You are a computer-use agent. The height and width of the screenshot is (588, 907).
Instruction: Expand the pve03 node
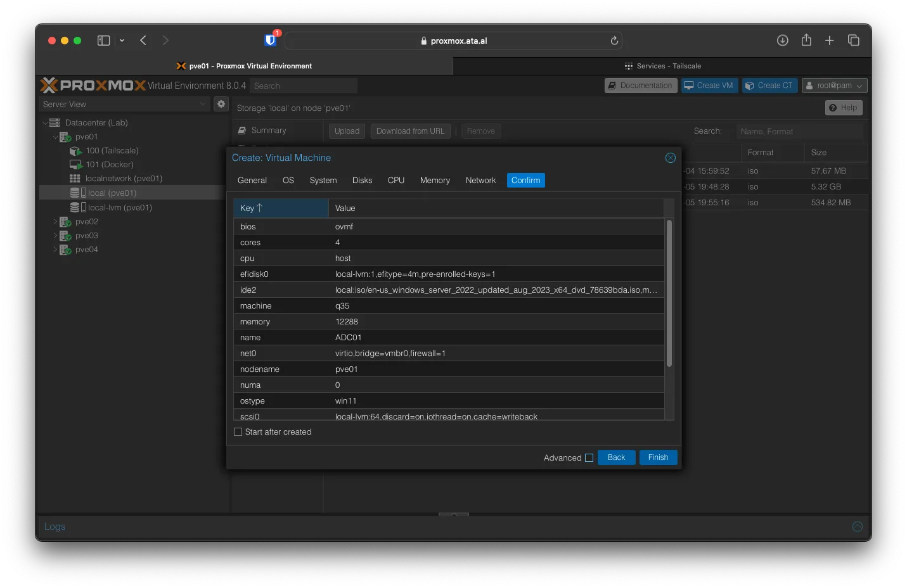pyautogui.click(x=55, y=236)
